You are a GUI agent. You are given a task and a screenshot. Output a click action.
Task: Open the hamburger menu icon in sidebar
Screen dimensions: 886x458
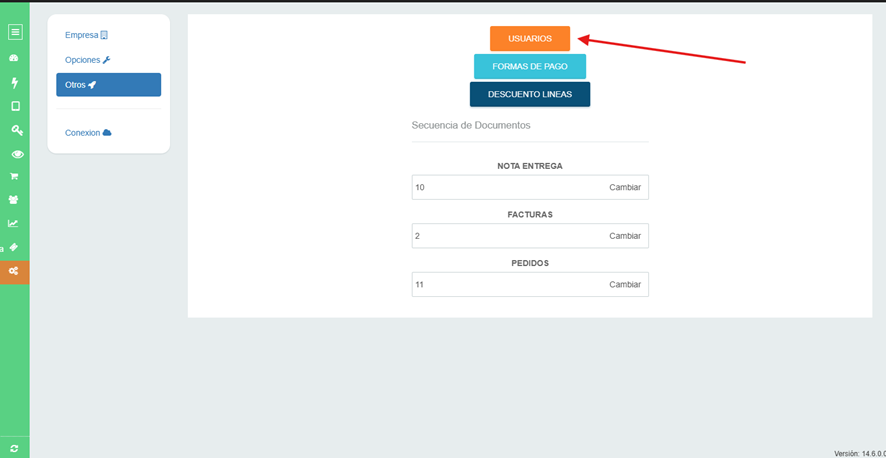[x=15, y=32]
